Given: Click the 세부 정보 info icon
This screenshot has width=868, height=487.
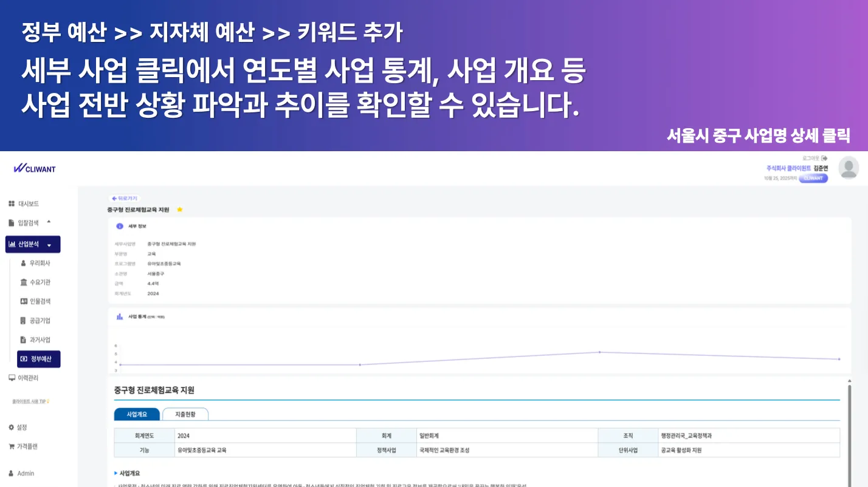Looking at the screenshot, I should [120, 226].
